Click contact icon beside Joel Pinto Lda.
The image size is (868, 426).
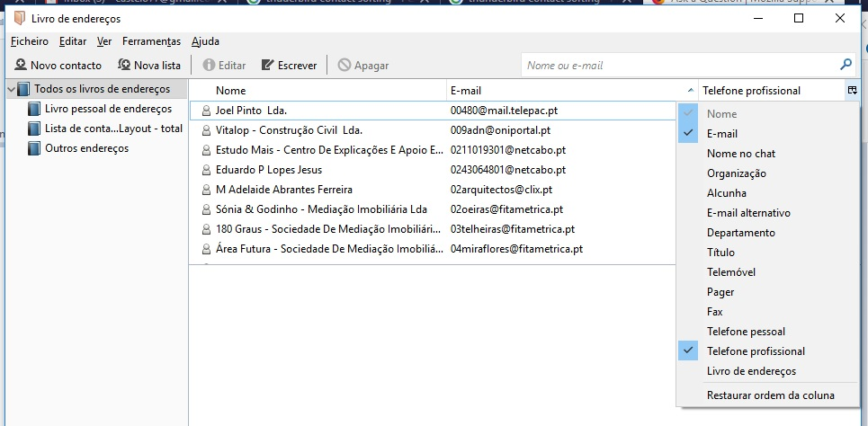pyautogui.click(x=206, y=111)
